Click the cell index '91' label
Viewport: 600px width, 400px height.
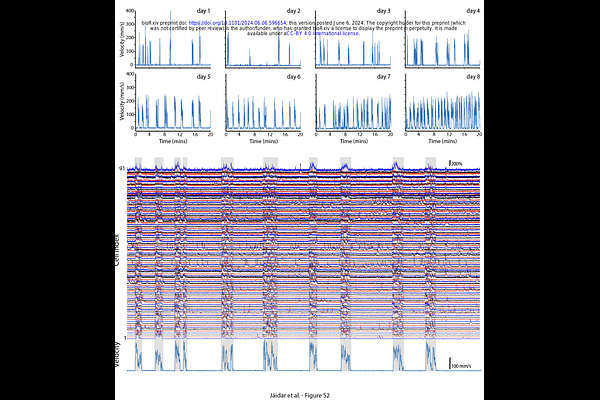pos(122,168)
